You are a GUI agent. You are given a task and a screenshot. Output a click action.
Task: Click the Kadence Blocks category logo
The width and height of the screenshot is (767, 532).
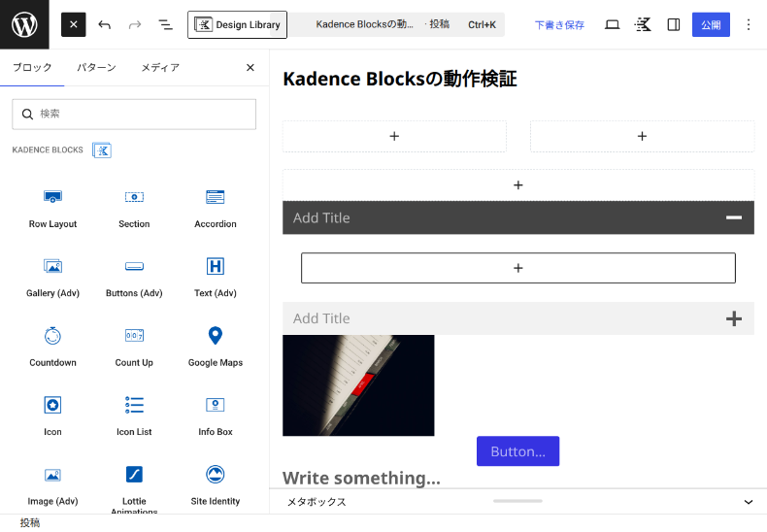pyautogui.click(x=102, y=150)
